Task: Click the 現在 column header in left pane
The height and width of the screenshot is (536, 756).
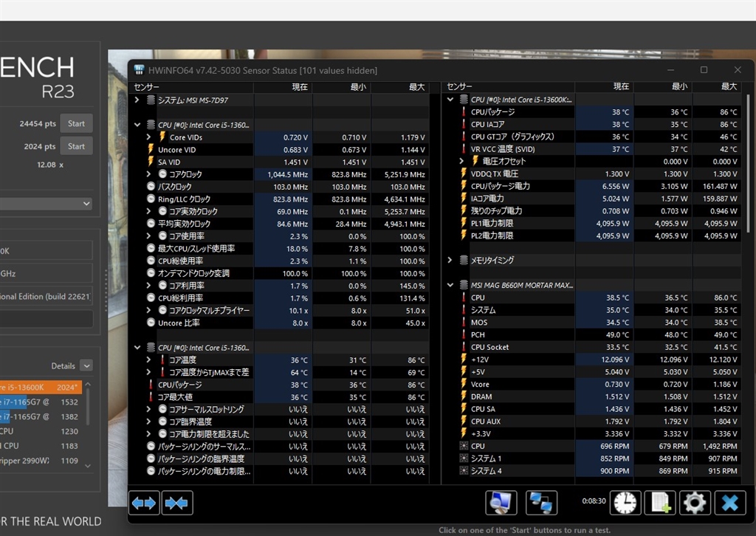Action: (283, 87)
